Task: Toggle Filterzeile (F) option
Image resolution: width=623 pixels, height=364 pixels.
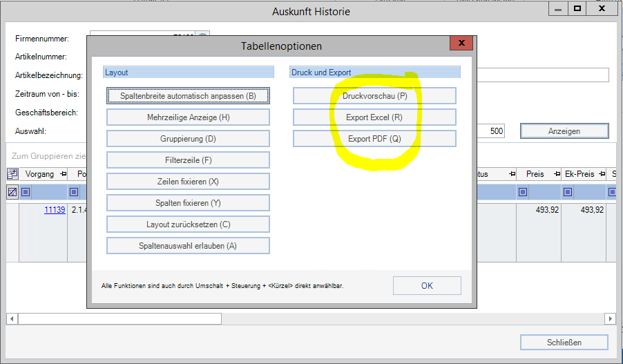Action: click(x=188, y=160)
